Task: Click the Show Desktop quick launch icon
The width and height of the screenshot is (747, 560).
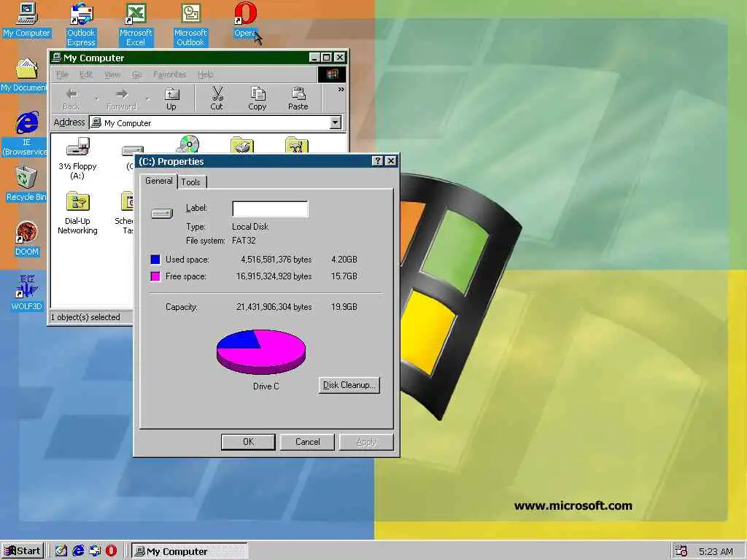Action: 61,551
